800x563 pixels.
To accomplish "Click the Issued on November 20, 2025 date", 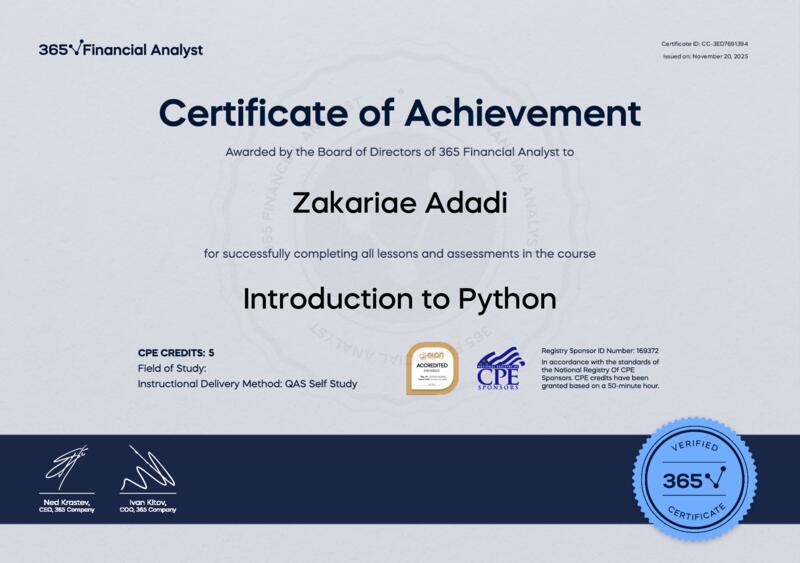I will click(x=705, y=56).
